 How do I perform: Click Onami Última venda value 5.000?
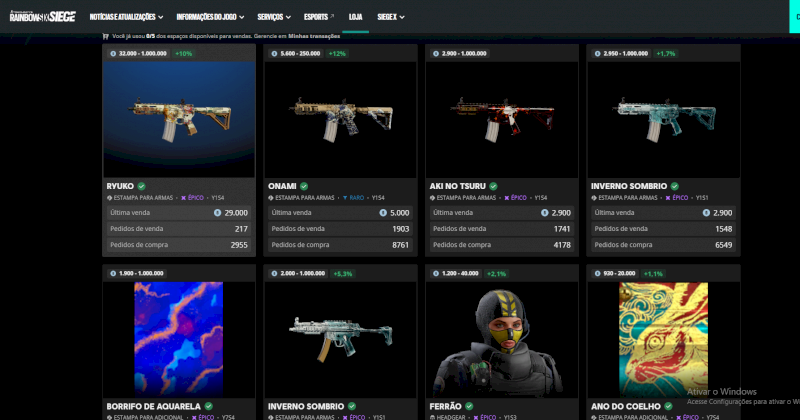click(x=399, y=213)
